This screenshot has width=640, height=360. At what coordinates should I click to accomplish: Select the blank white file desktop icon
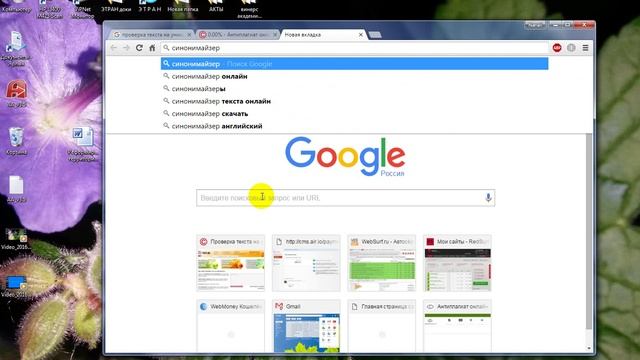click(16, 189)
